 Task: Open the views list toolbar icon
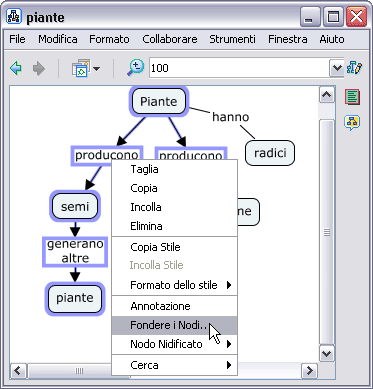(86, 69)
